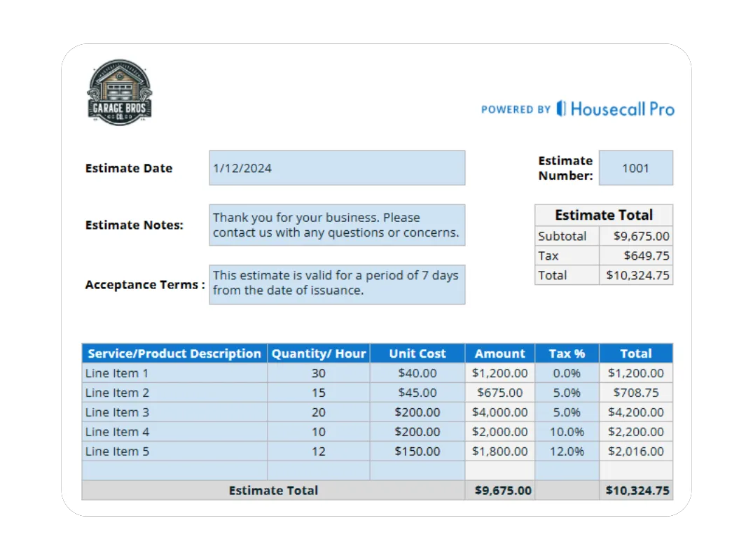Open the Powered by Housecall Pro link
This screenshot has width=753, height=560.
[577, 109]
